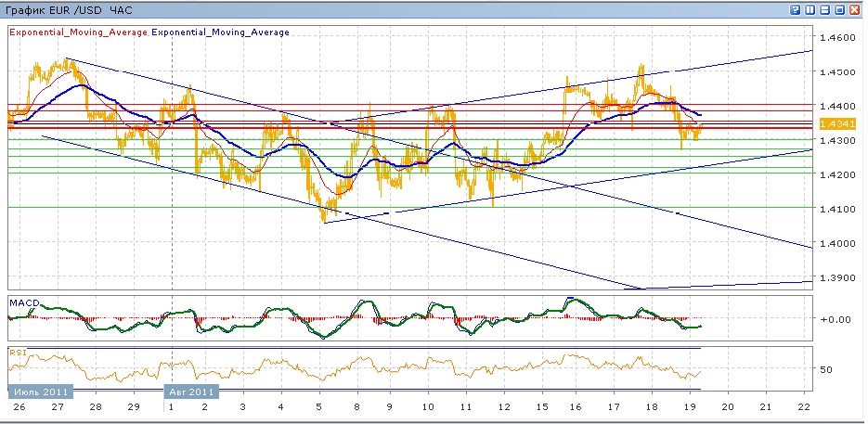Click the MACD +0.00 level label

click(x=833, y=318)
